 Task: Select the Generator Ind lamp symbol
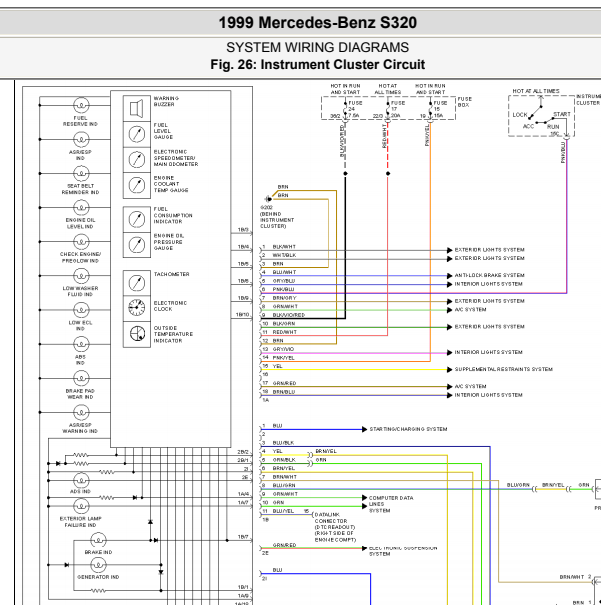(x=98, y=565)
